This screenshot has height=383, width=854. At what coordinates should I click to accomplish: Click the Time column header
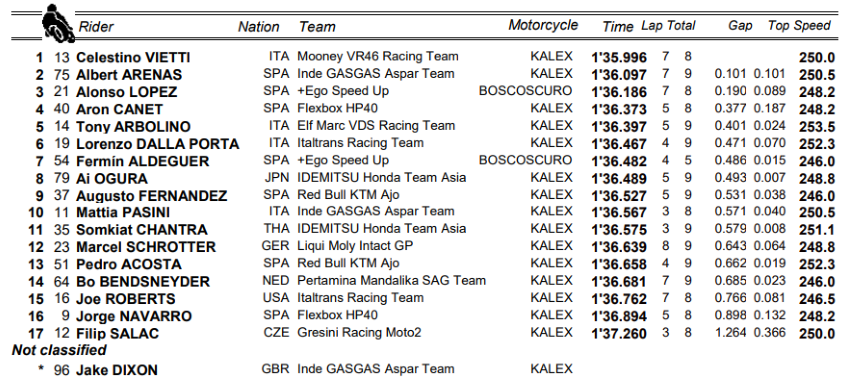tap(618, 27)
